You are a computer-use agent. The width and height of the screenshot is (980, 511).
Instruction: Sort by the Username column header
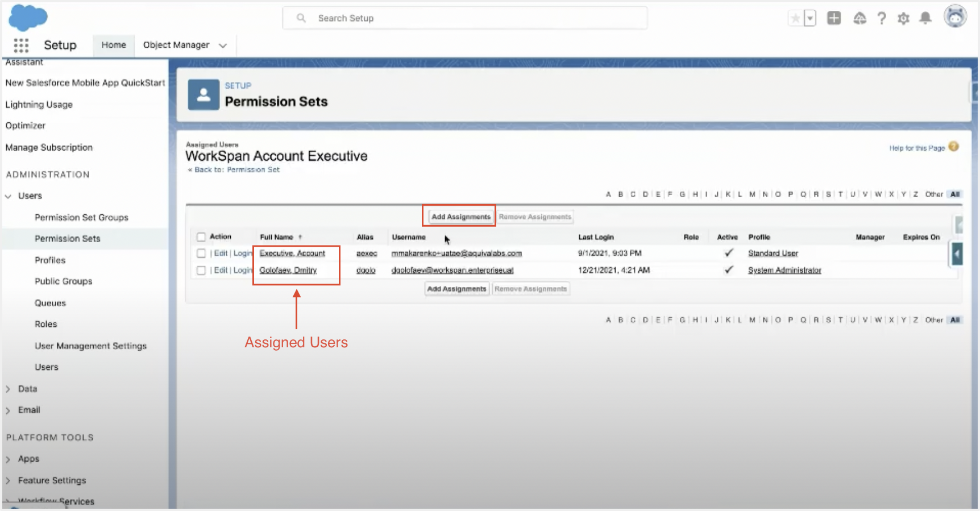409,237
